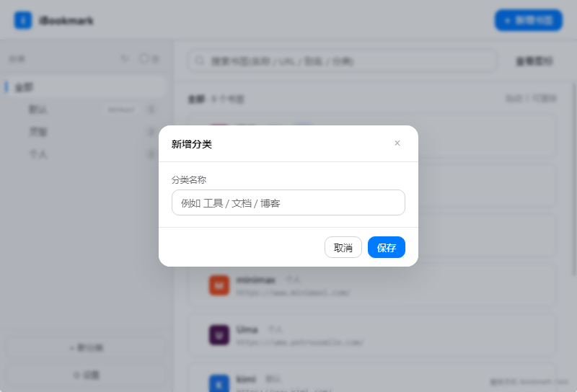Click the purple Uma bookmark icon
This screenshot has height=392, width=577.
tap(219, 335)
